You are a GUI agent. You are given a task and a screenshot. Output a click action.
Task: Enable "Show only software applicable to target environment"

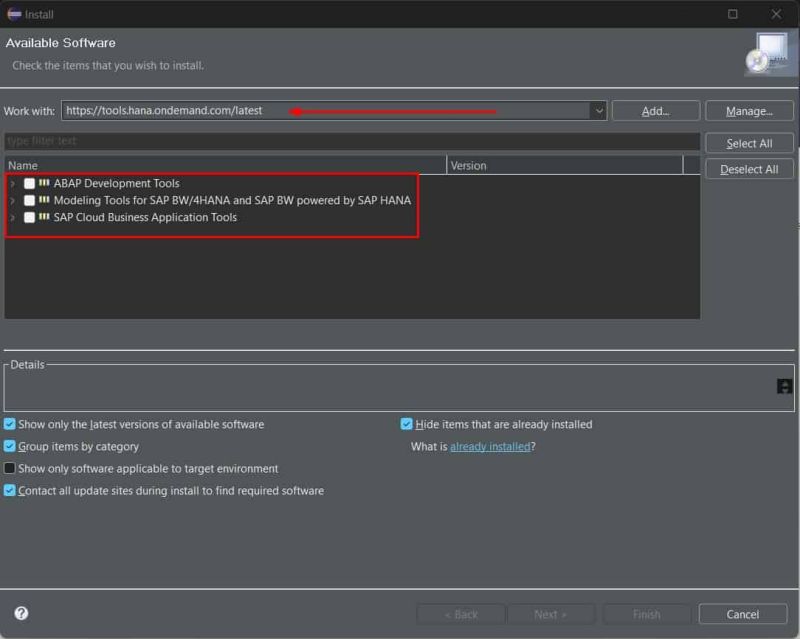click(x=9, y=468)
